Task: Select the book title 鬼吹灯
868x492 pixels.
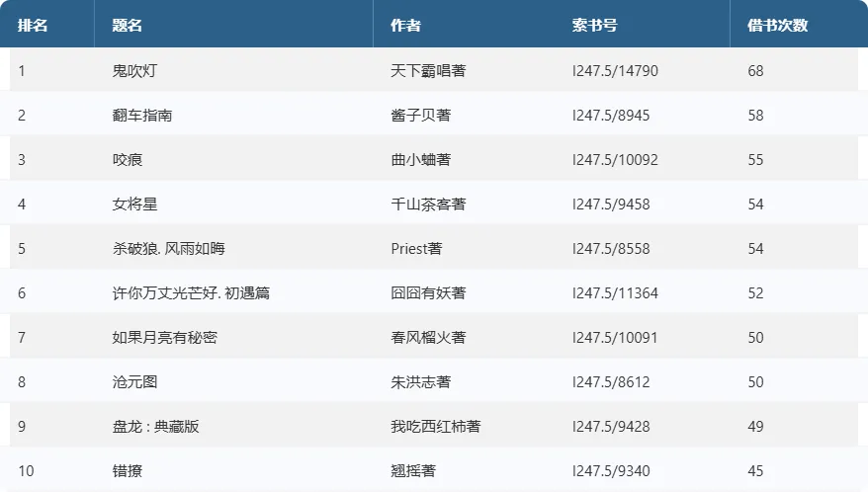Action: (x=135, y=71)
